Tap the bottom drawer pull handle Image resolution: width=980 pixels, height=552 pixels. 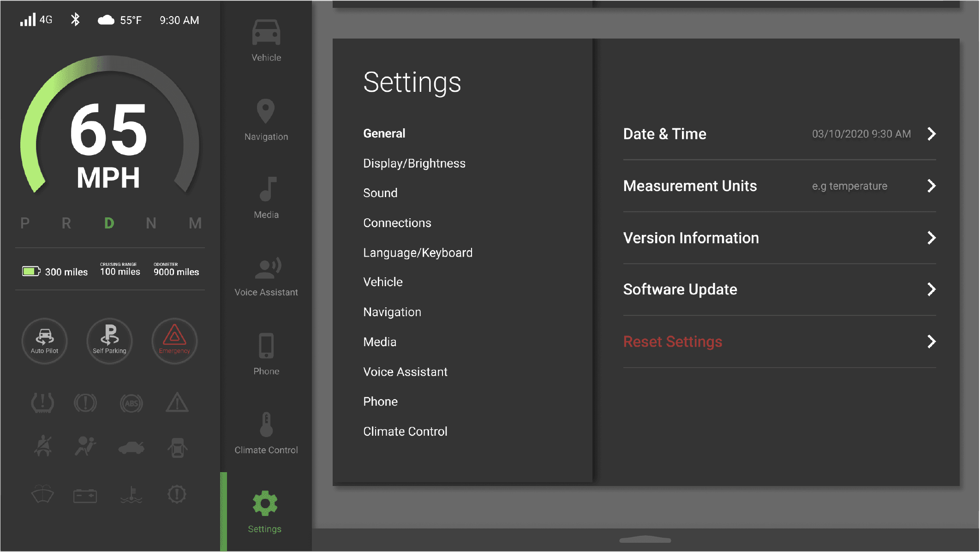tap(645, 540)
